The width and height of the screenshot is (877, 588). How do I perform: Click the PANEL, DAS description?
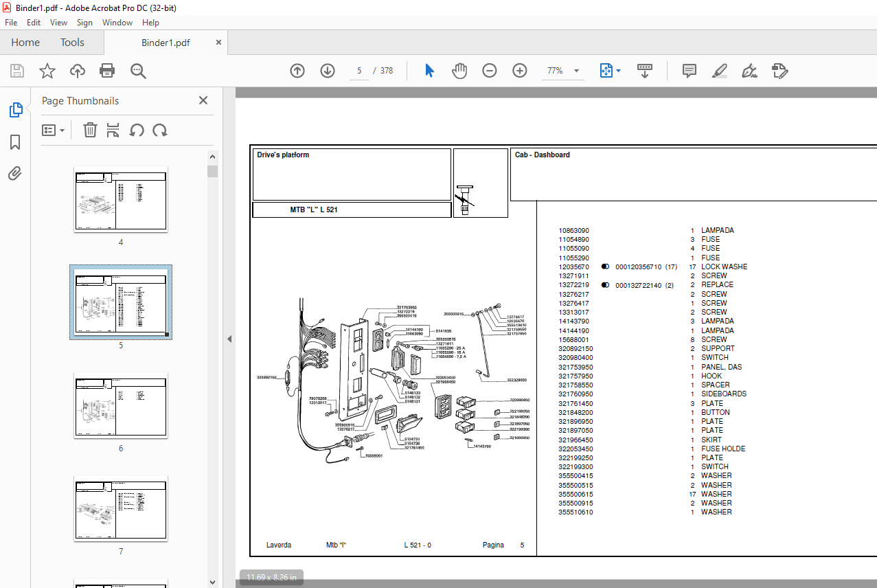coord(722,367)
